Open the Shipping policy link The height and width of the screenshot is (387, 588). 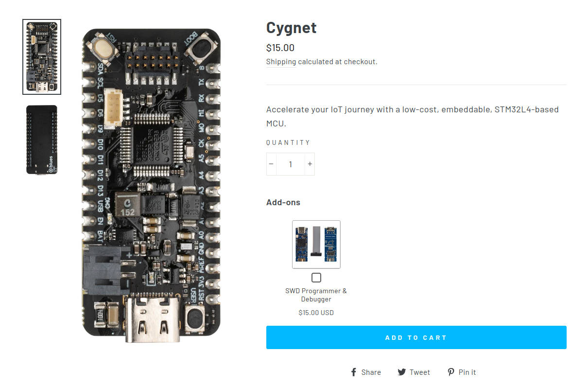pos(281,62)
